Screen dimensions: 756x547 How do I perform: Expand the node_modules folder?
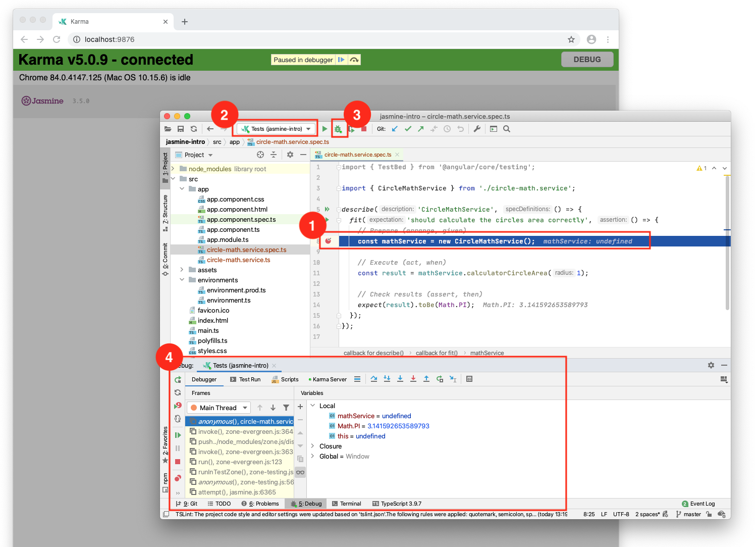173,169
